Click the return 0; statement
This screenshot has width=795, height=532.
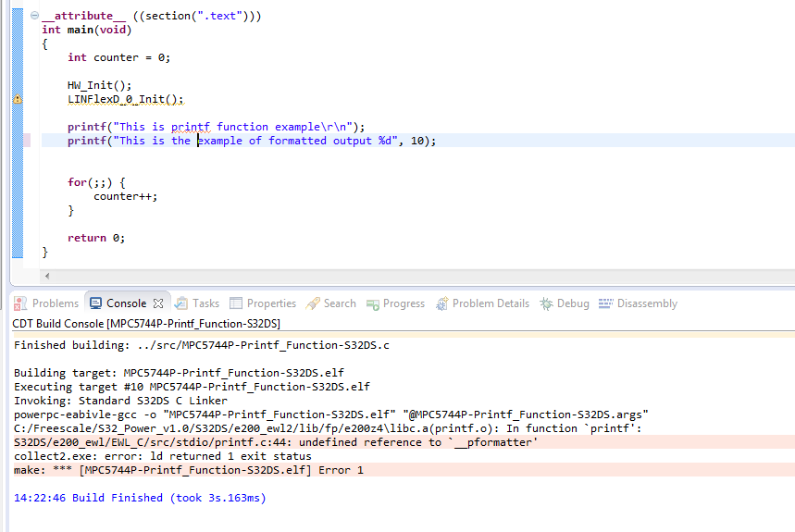96,238
